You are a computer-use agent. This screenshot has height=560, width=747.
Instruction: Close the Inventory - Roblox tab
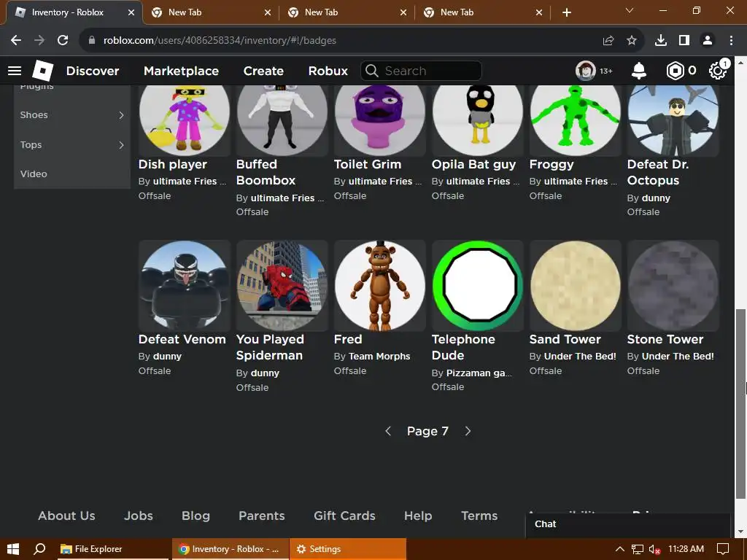[131, 12]
